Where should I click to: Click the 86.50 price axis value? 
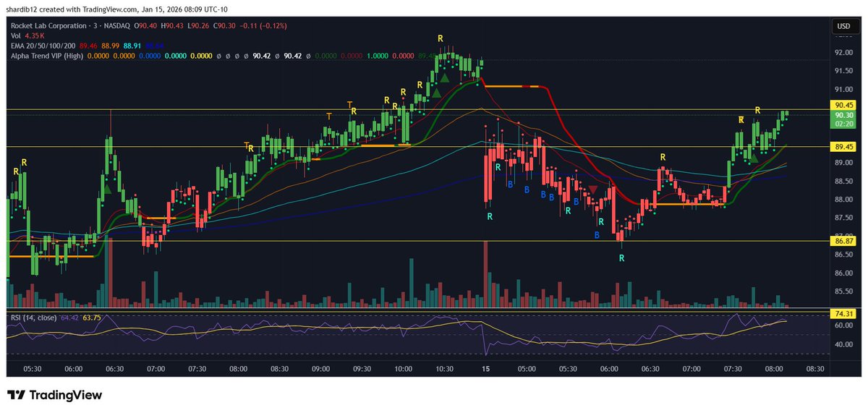pyautogui.click(x=843, y=255)
